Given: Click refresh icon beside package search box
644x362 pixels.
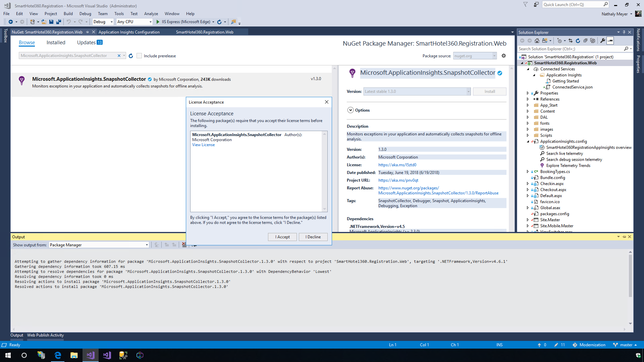Looking at the screenshot, I should [131, 56].
